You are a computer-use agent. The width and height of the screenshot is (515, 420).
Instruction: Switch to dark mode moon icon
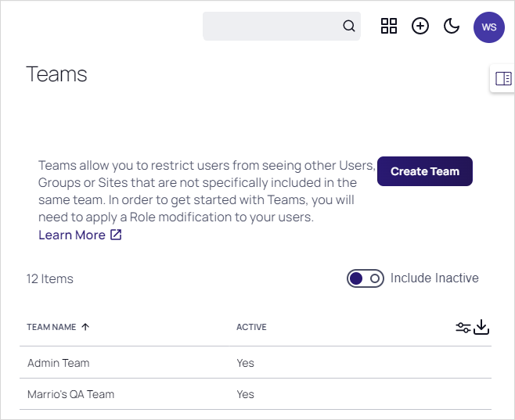coord(452,27)
